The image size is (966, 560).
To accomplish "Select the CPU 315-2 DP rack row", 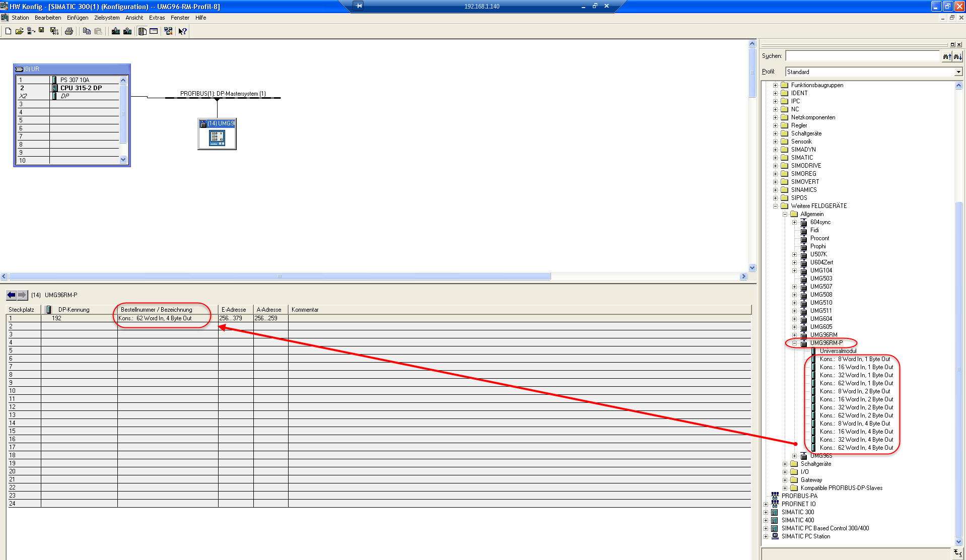I will coord(68,88).
